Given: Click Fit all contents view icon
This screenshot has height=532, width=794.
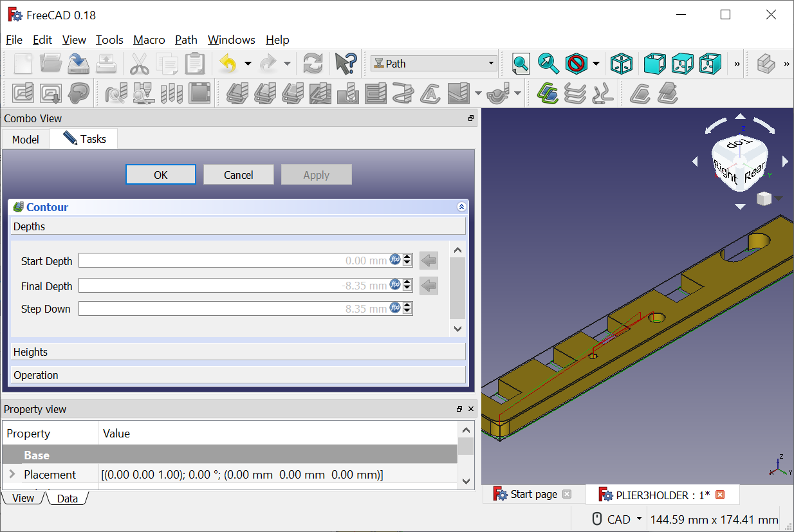Looking at the screenshot, I should click(x=521, y=64).
